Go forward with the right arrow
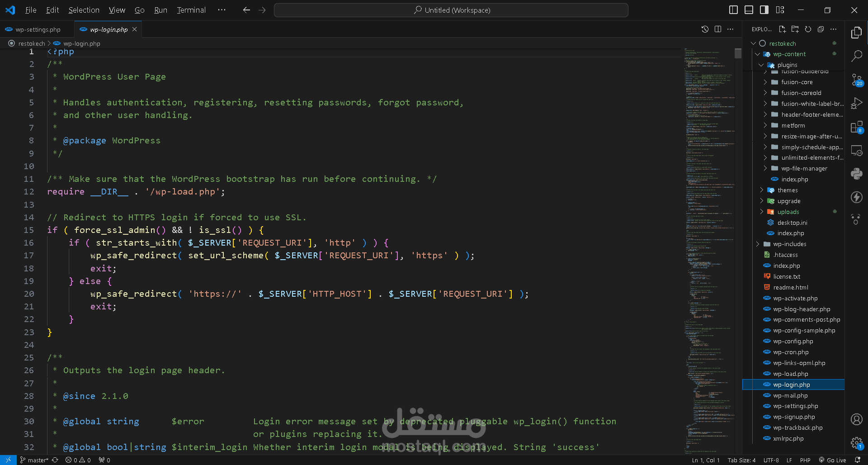Image resolution: width=868 pixels, height=465 pixels. pyautogui.click(x=262, y=10)
